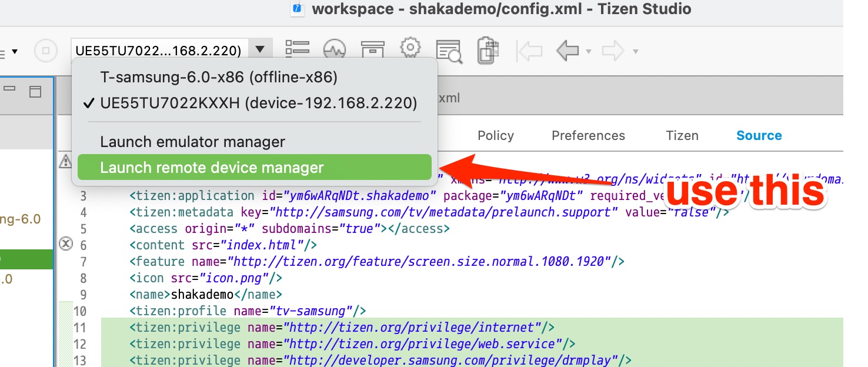Switch to the Preferences tab
Screen dimensions: 868x367
[x=588, y=135]
